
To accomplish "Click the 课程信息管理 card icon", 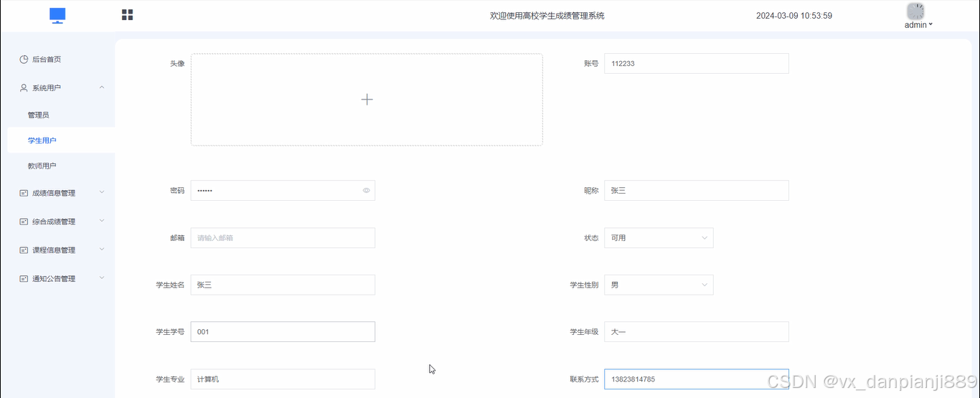I will pyautogui.click(x=24, y=250).
